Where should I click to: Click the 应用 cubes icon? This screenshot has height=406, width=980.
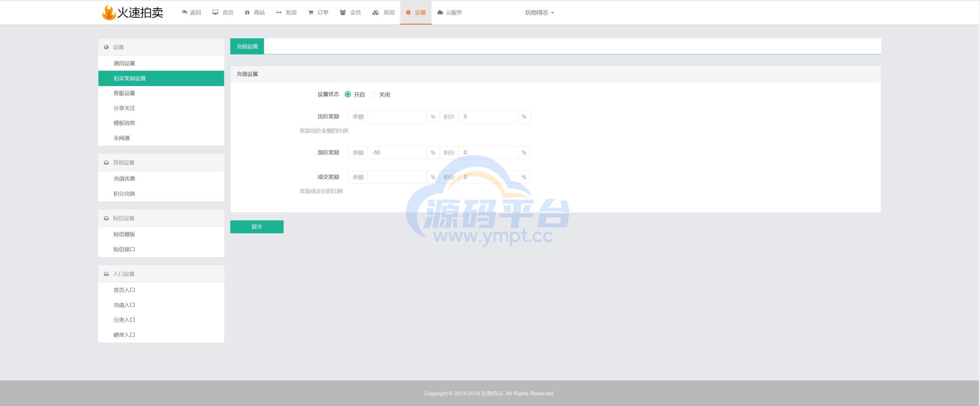[376, 12]
